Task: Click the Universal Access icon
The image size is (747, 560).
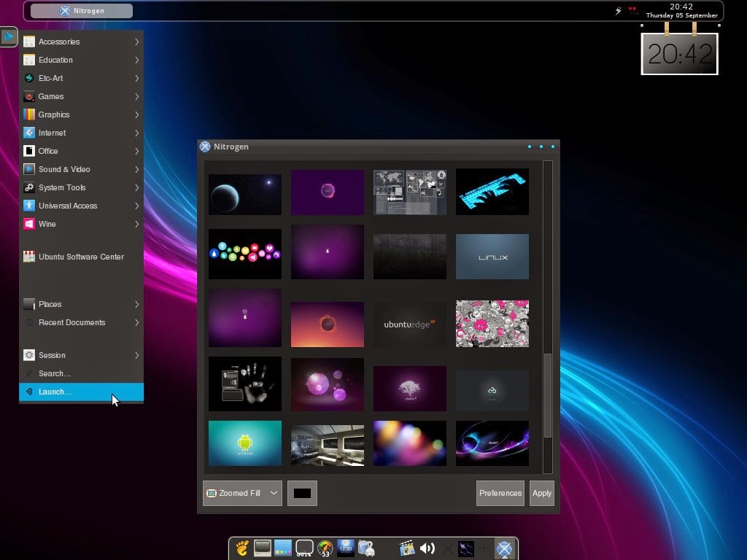Action: coord(29,206)
